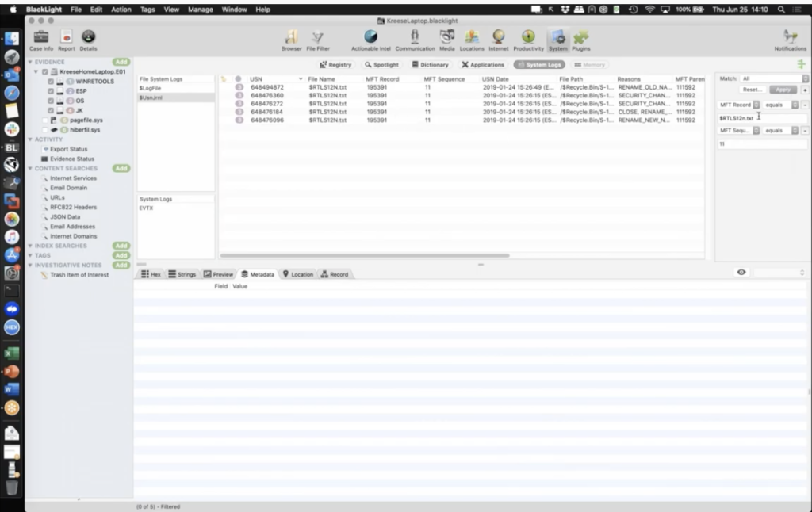
Task: Click the $RTLS12n.txt filter value field
Action: tap(762, 118)
